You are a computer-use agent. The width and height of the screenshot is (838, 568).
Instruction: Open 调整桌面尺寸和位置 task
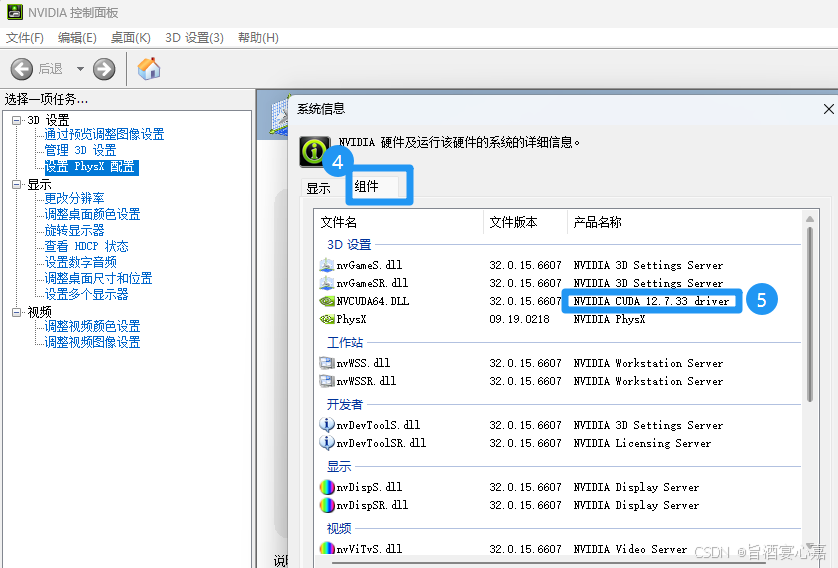98,278
